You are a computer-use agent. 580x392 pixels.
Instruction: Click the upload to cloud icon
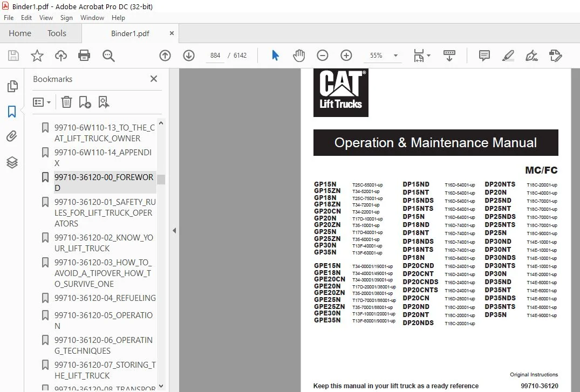click(x=61, y=56)
